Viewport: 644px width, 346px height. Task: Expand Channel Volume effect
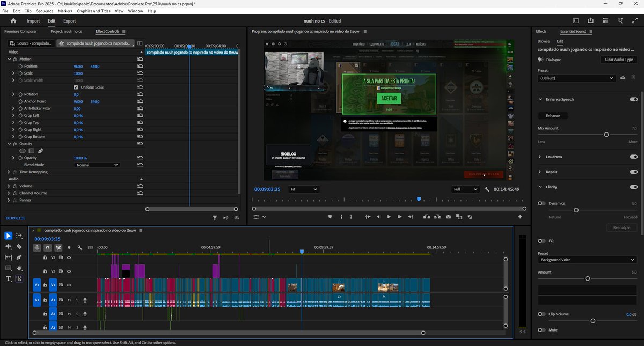(9, 193)
